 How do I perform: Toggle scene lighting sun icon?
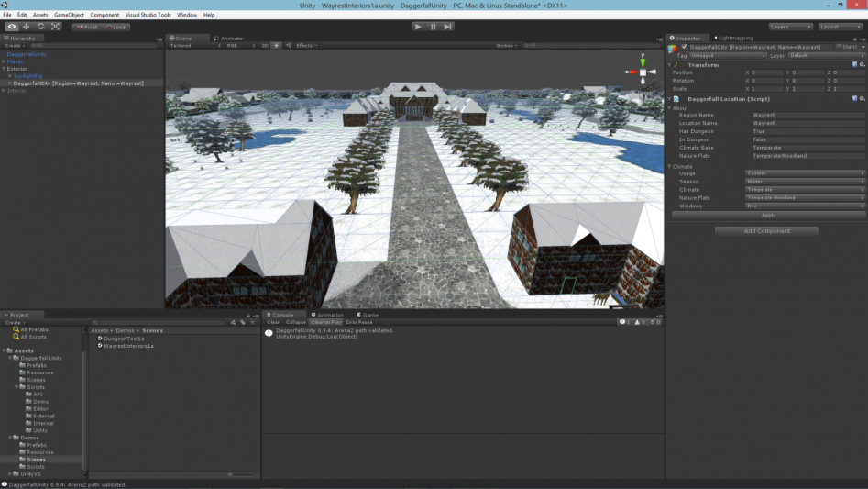click(276, 45)
